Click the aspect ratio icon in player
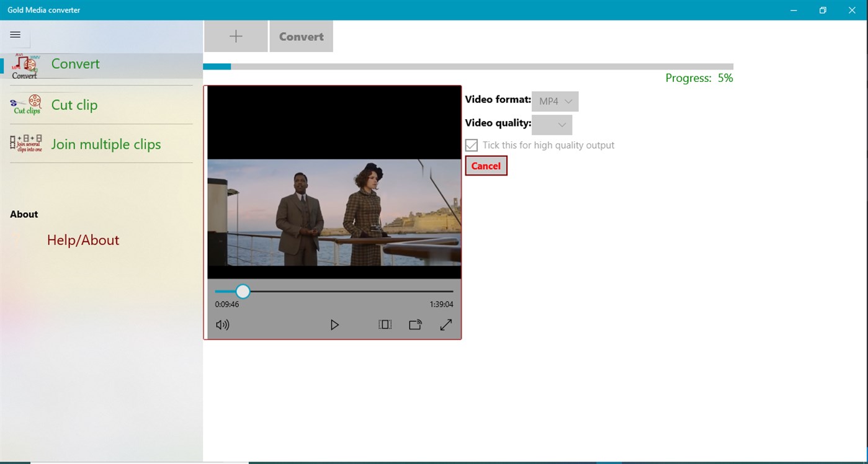The width and height of the screenshot is (868, 464). click(385, 324)
